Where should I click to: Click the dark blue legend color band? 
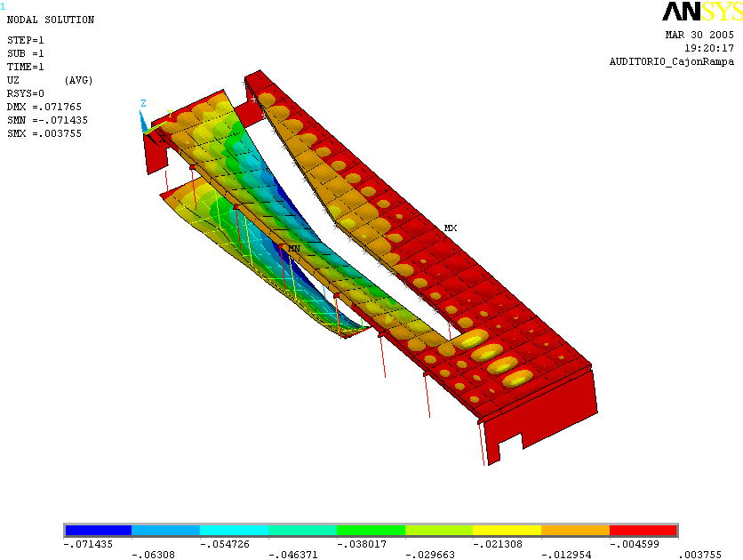pyautogui.click(x=98, y=530)
